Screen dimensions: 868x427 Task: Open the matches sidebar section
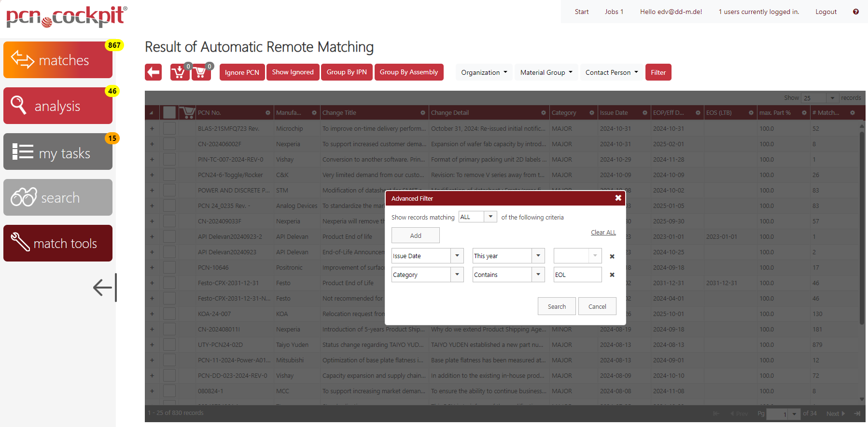point(58,60)
